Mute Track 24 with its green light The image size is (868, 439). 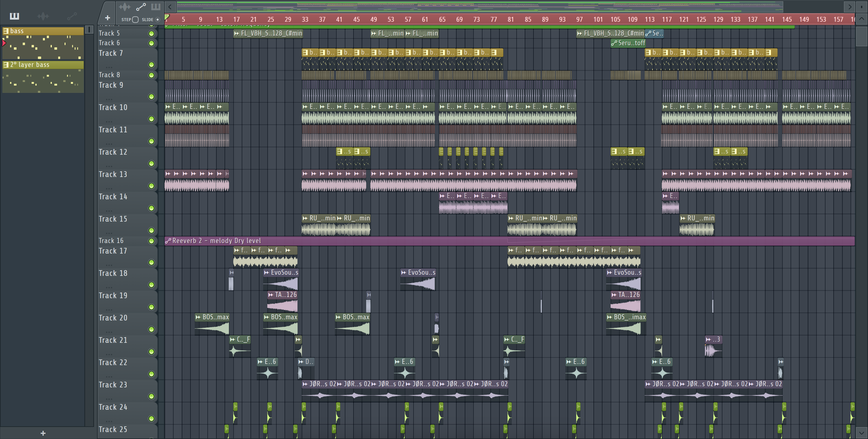tap(152, 419)
